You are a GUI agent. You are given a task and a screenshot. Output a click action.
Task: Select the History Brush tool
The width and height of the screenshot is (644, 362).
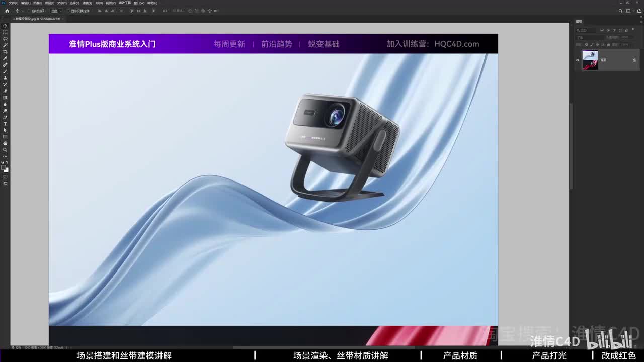point(5,84)
